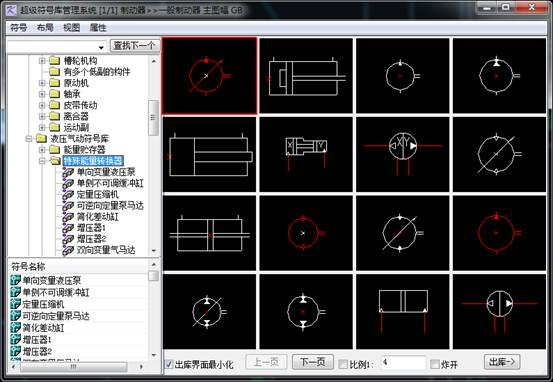Open the 属性 menu
Viewport: 553px width, 382px height.
pyautogui.click(x=98, y=28)
